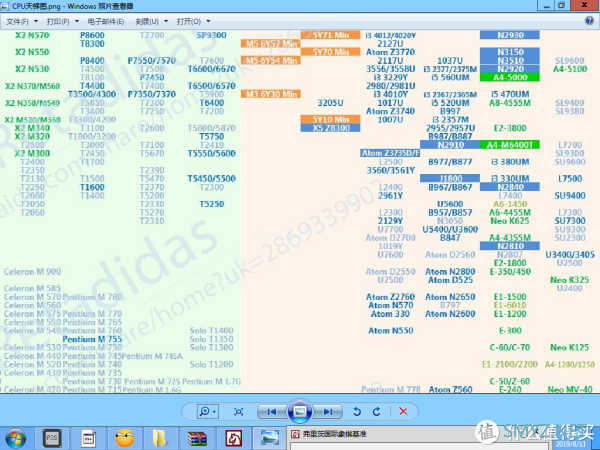Open the yellow smiley face taskbar app
The height and width of the screenshot is (450, 600).
click(125, 438)
